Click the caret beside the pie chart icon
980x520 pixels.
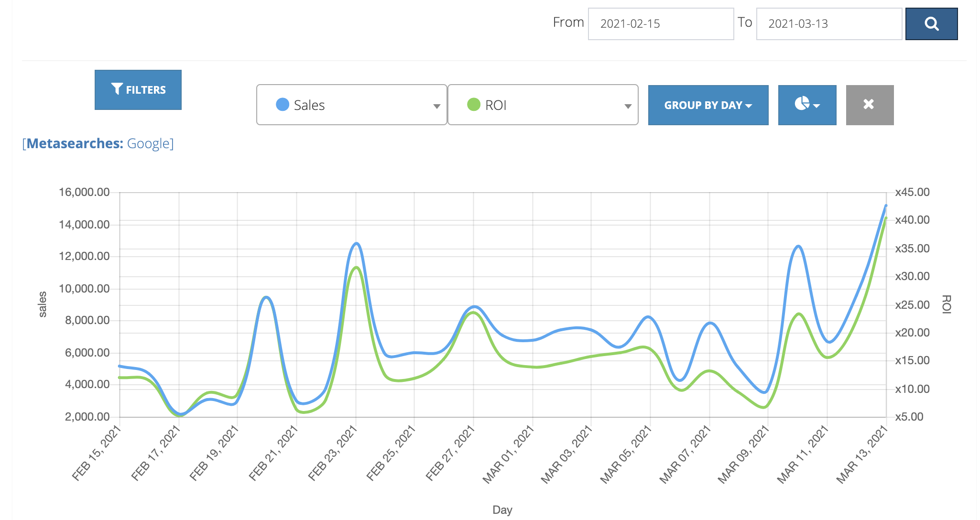817,106
